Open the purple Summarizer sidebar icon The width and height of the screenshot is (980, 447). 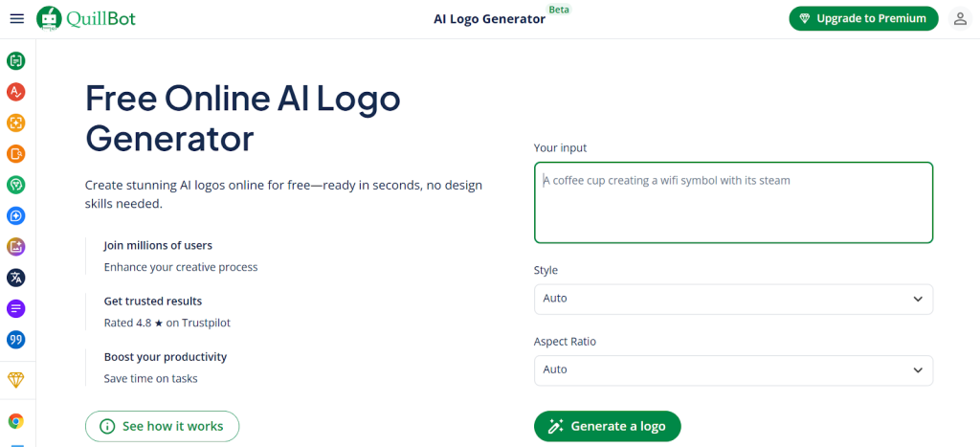[x=16, y=308]
